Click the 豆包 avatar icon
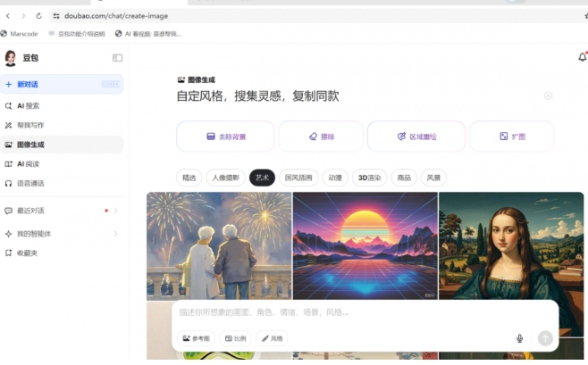Image resolution: width=588 pixels, height=365 pixels. coord(10,58)
